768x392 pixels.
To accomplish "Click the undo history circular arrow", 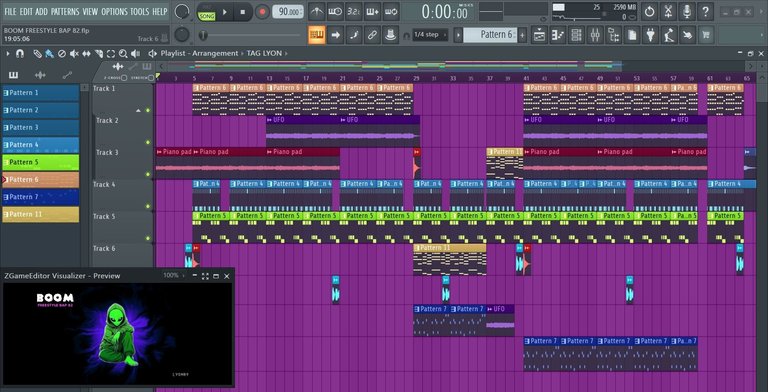I will [x=649, y=11].
